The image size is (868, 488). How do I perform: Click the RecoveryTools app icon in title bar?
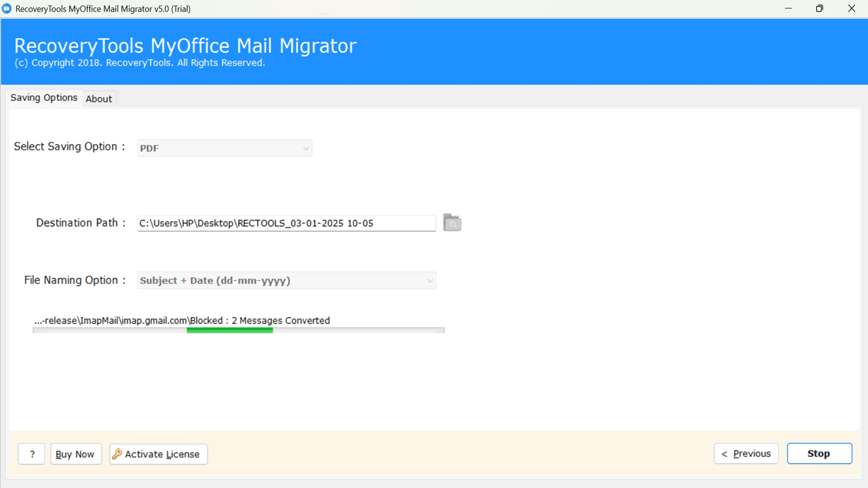7,9
